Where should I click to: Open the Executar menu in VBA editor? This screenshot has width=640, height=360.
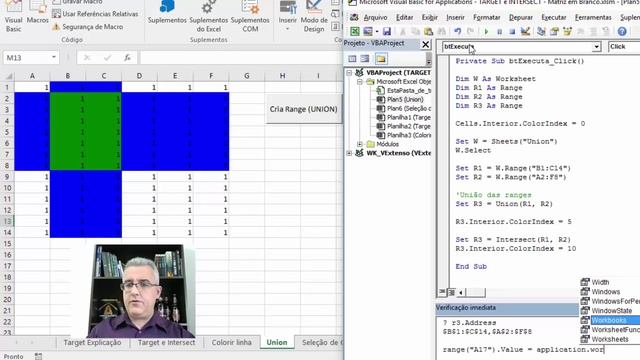coord(553,18)
